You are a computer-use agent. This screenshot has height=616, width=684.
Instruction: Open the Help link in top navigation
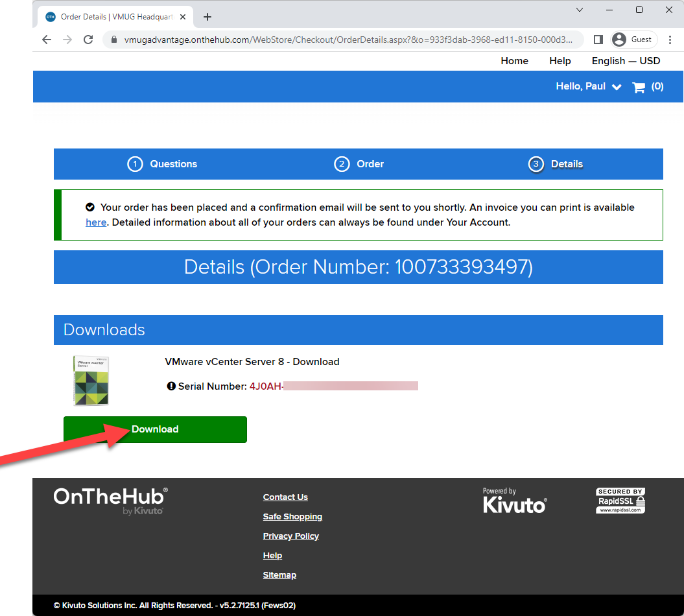point(560,61)
